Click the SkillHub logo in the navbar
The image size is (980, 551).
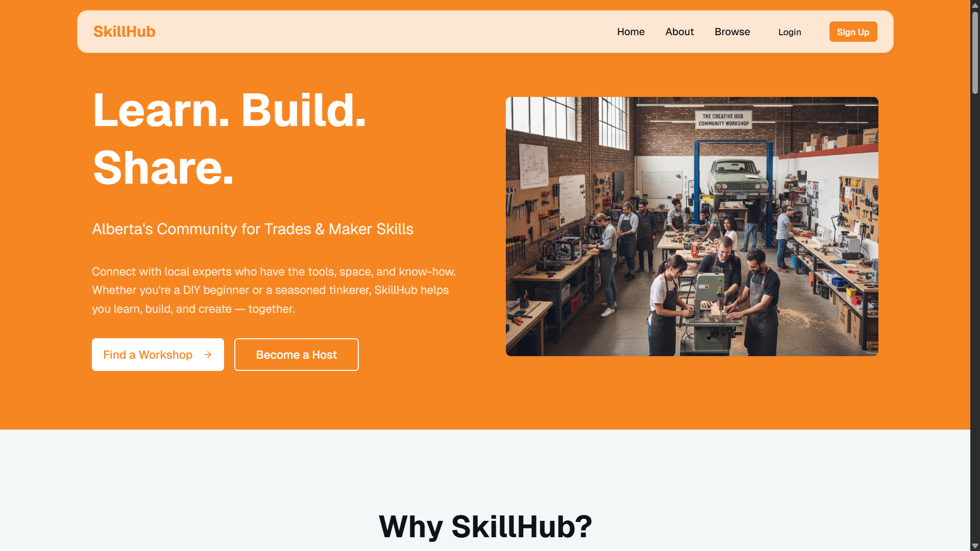click(124, 32)
